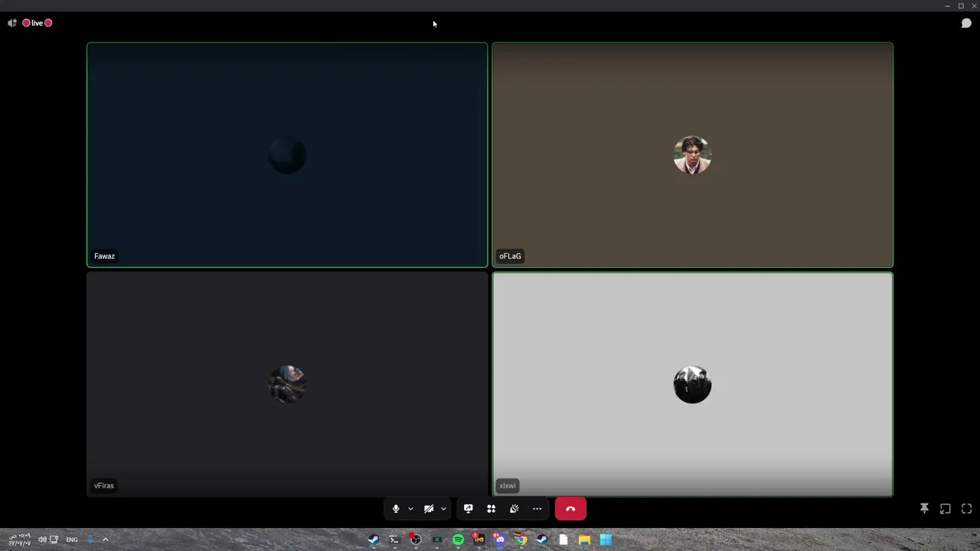This screenshot has height=551, width=980.
Task: Maximize the call window
Action: point(961,6)
